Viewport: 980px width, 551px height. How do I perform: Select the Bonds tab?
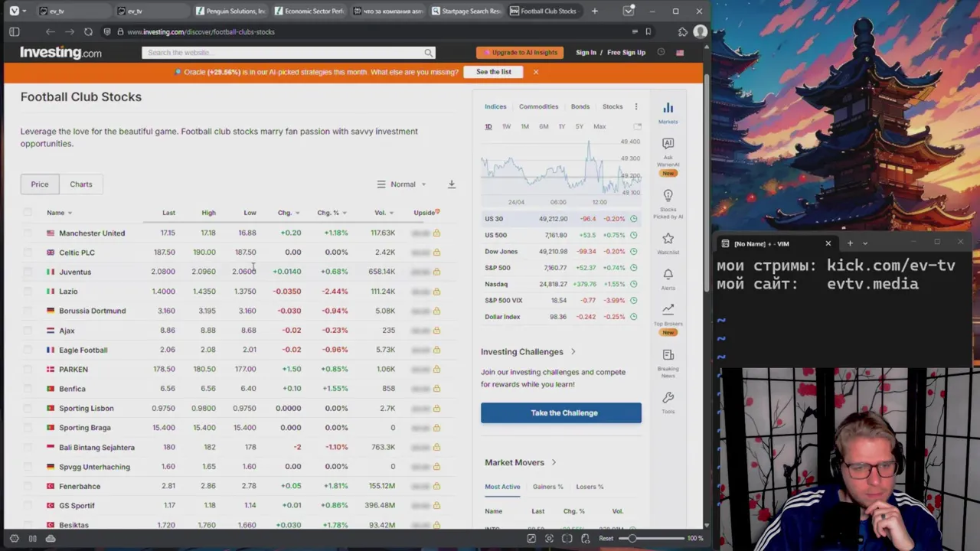pyautogui.click(x=580, y=106)
